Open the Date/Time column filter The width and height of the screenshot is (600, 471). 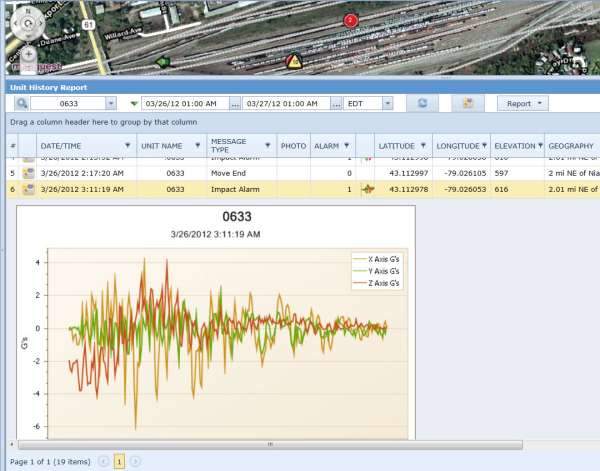coord(127,146)
